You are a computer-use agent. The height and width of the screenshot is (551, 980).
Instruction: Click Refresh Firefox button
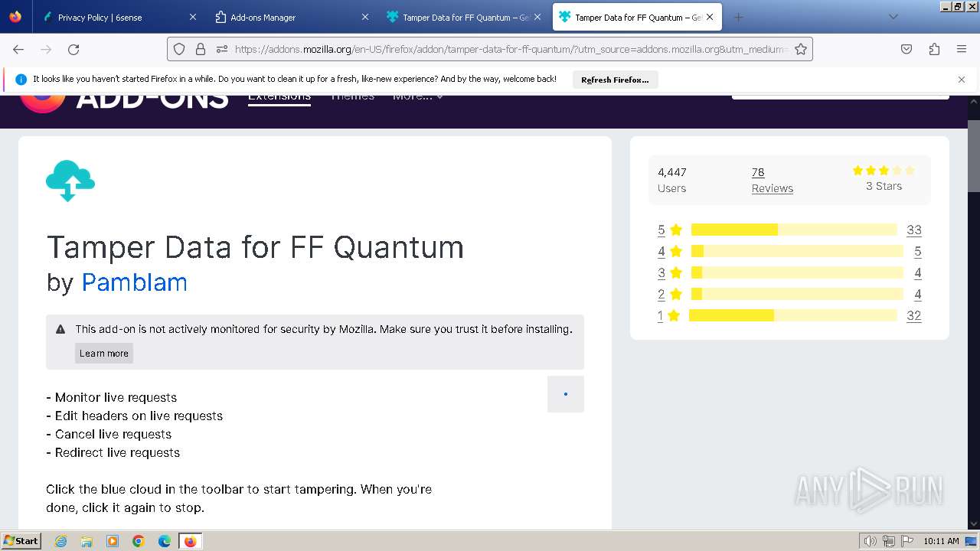click(x=615, y=80)
